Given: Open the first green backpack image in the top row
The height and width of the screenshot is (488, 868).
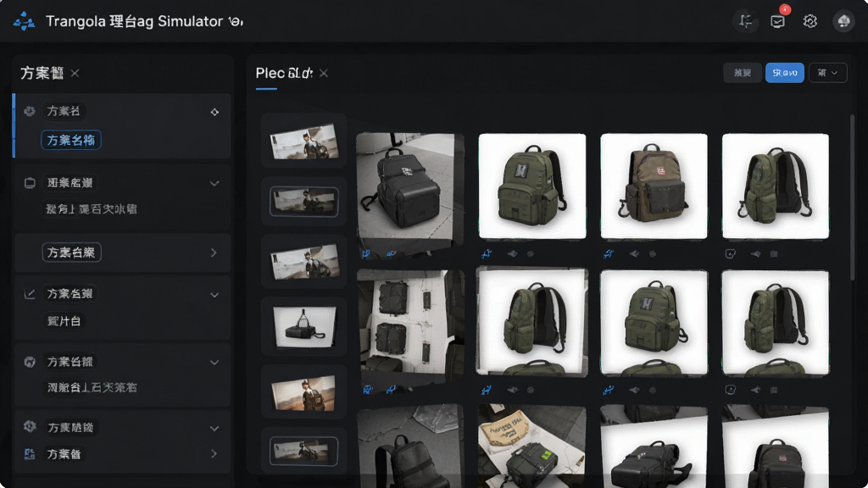Looking at the screenshot, I should [532, 186].
